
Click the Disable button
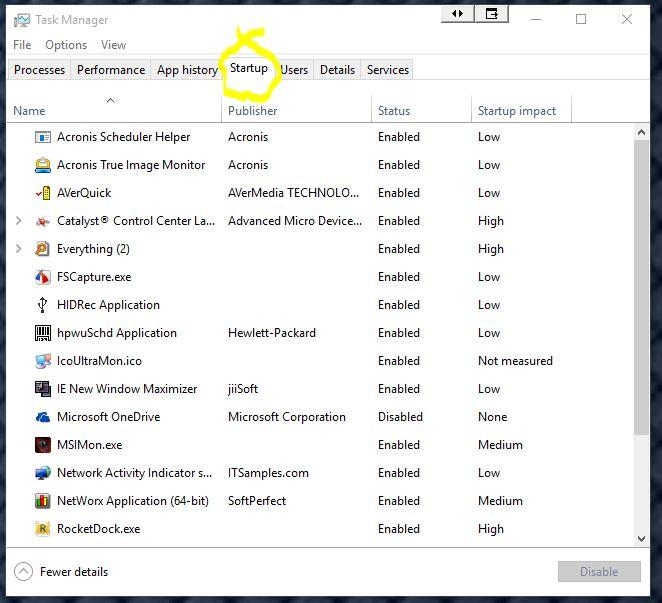599,572
